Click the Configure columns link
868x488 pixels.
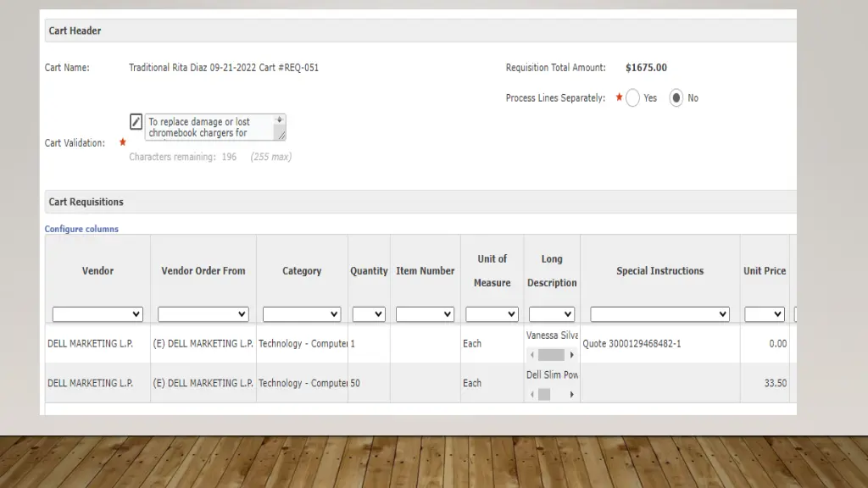(81, 229)
